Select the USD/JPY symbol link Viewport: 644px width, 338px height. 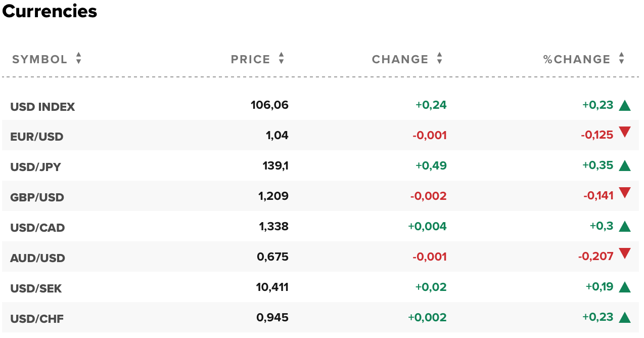(35, 167)
